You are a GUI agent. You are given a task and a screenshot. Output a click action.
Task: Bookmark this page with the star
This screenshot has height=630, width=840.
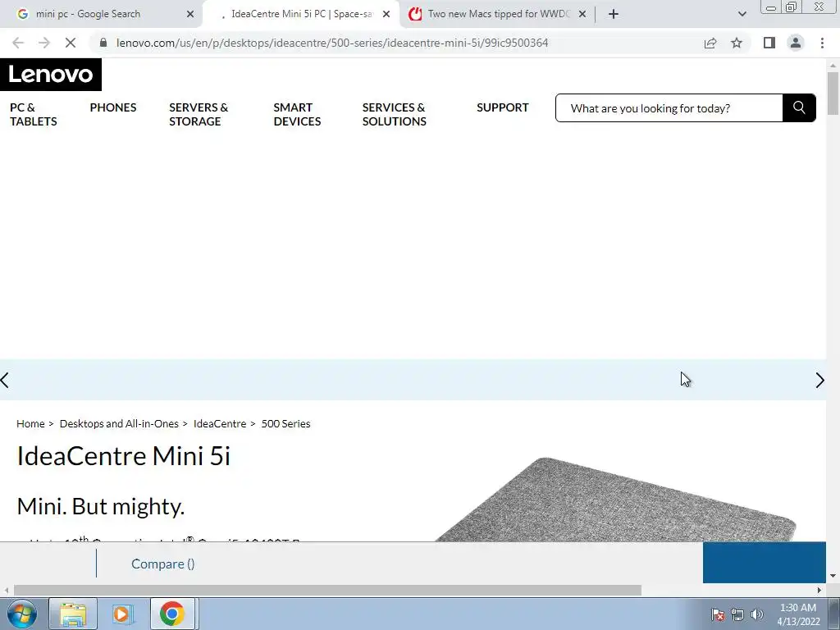point(737,43)
